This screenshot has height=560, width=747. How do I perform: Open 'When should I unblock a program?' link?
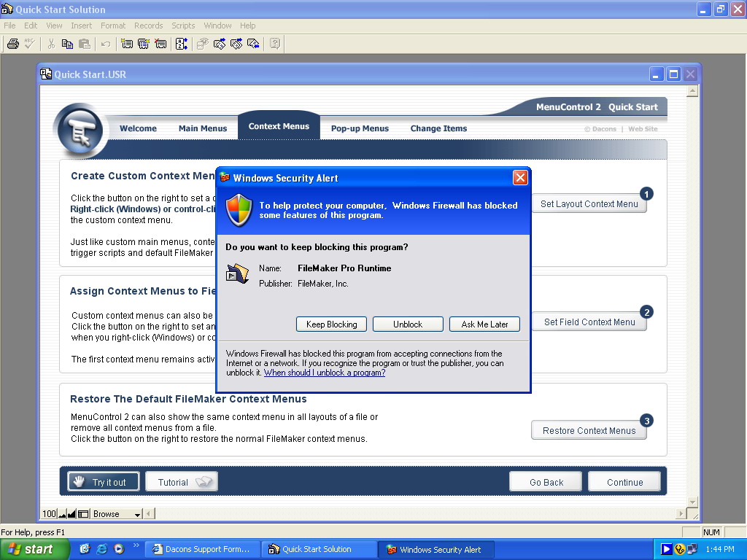325,373
